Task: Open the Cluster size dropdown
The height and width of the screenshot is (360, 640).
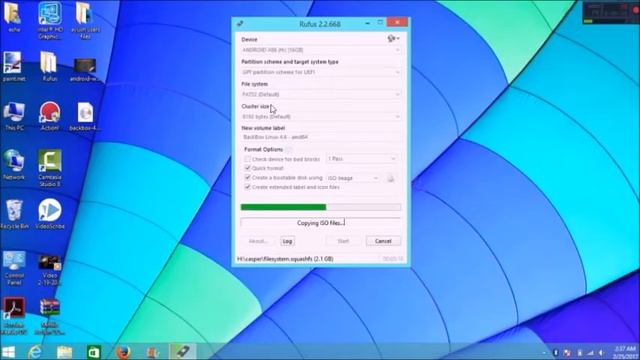Action: click(320, 117)
